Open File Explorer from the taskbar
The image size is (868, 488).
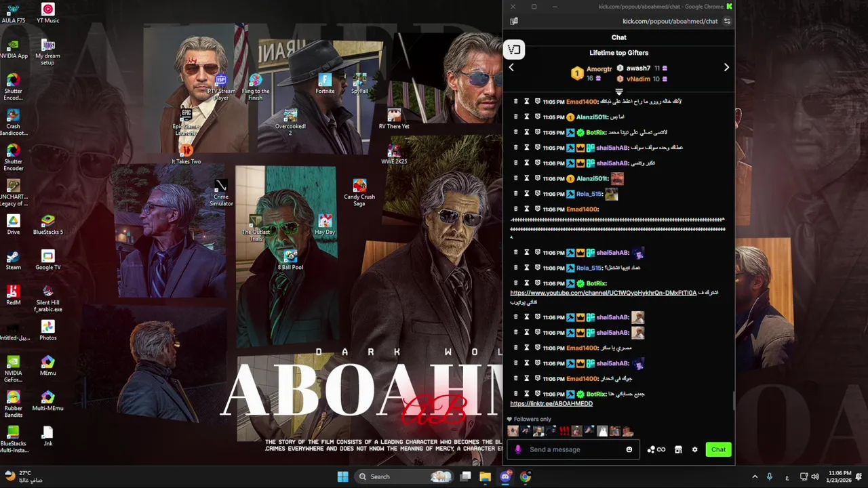485,476
